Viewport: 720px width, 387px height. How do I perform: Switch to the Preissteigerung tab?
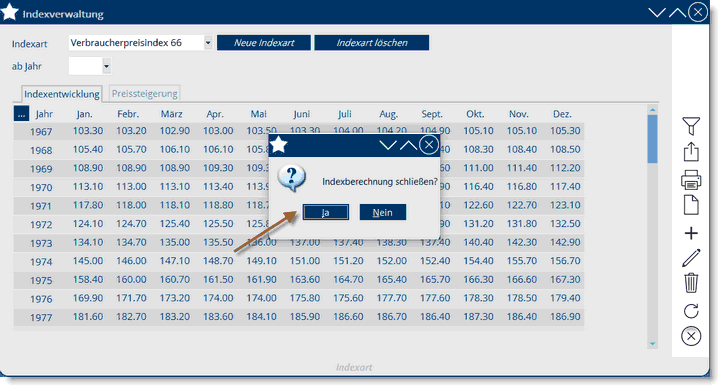(x=145, y=94)
